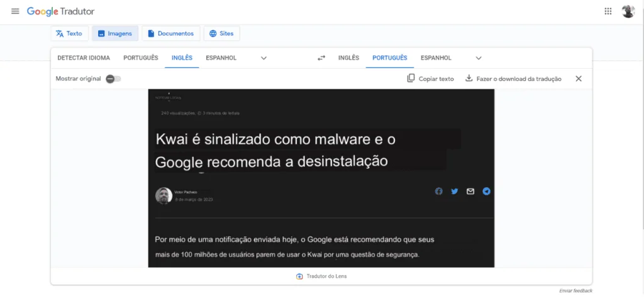This screenshot has width=644, height=303.
Task: Click the email share icon in image
Action: pyautogui.click(x=470, y=191)
